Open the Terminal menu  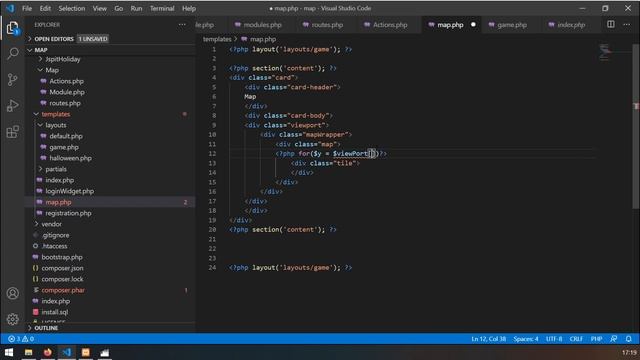pyautogui.click(x=162, y=8)
